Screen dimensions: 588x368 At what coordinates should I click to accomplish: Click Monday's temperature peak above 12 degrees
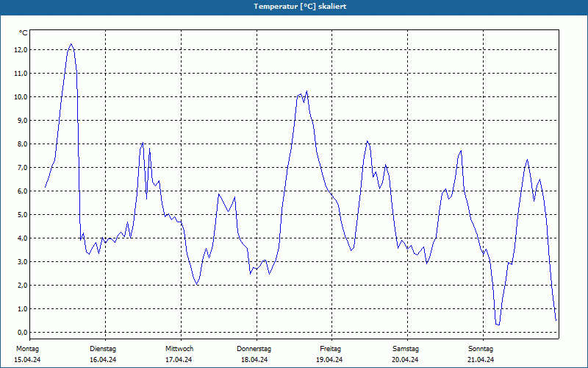[x=71, y=44]
